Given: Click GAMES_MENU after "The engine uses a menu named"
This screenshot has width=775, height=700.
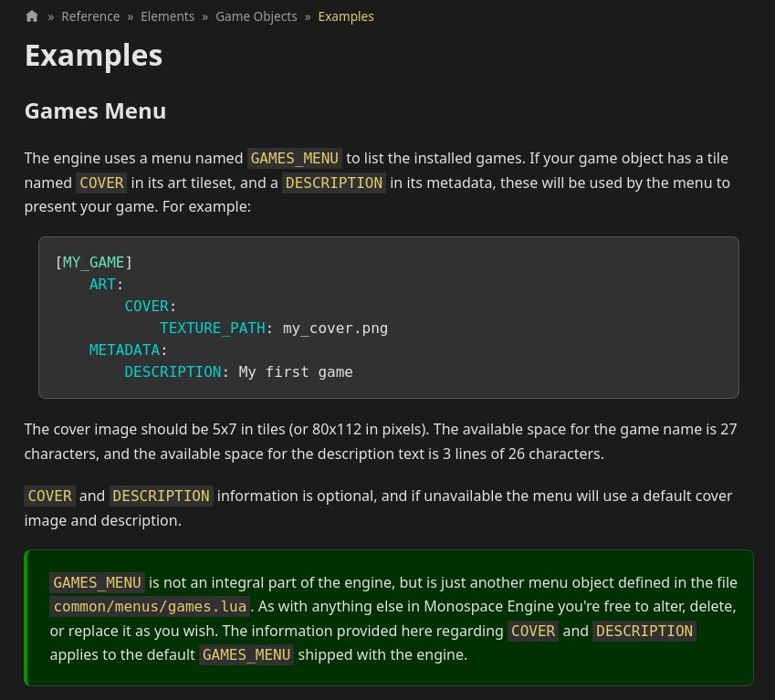Looking at the screenshot, I should [295, 159].
